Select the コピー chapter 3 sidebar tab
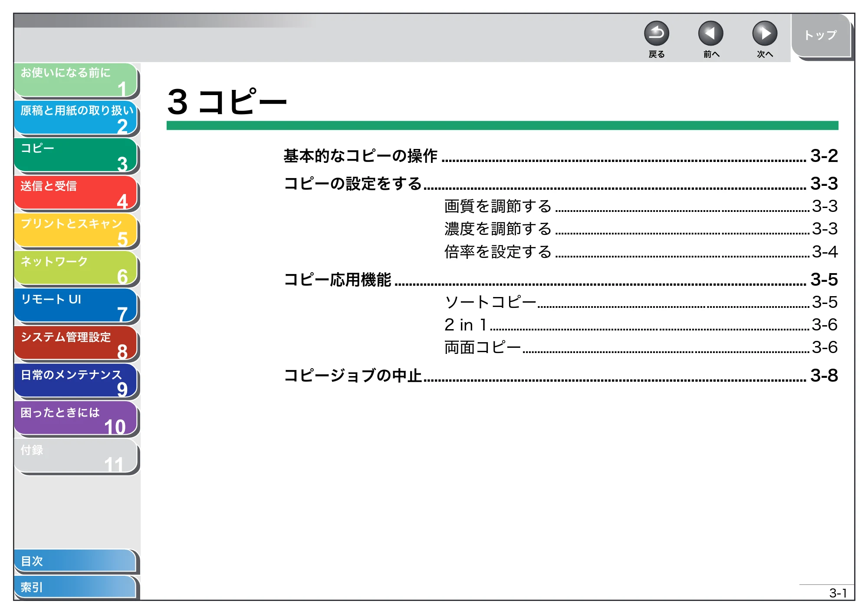 tap(76, 155)
